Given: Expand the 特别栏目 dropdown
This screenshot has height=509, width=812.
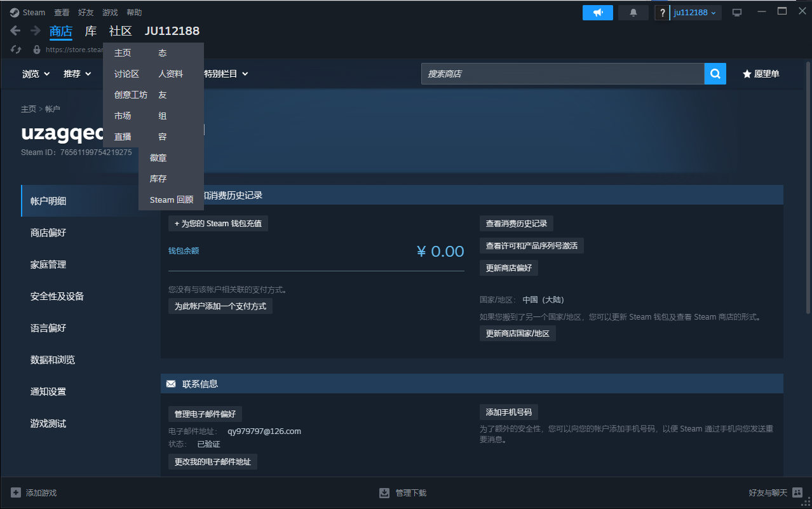Looking at the screenshot, I should click(x=226, y=74).
